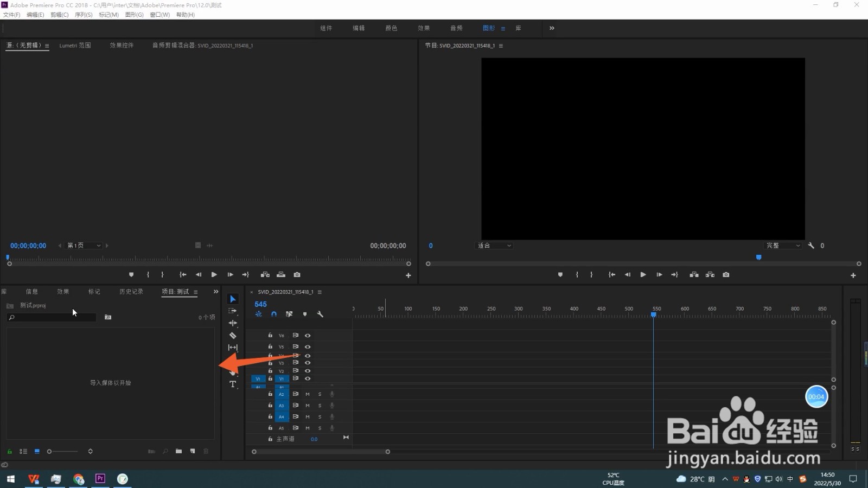
Task: Open playback resolution dropdown 完整
Action: click(783, 246)
